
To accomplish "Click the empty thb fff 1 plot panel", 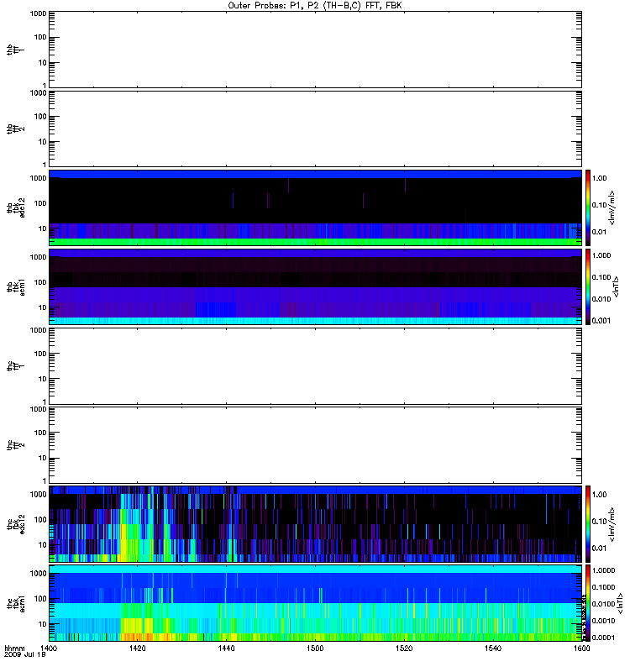I will click(x=315, y=50).
